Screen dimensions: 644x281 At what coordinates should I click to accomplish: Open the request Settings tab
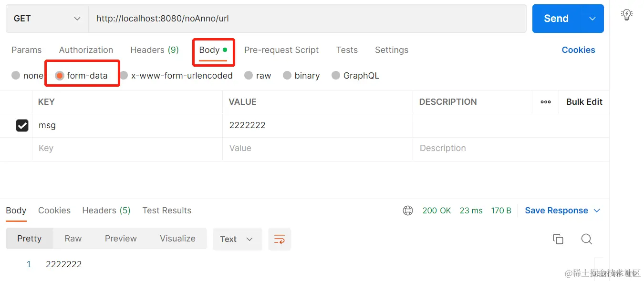(x=392, y=50)
